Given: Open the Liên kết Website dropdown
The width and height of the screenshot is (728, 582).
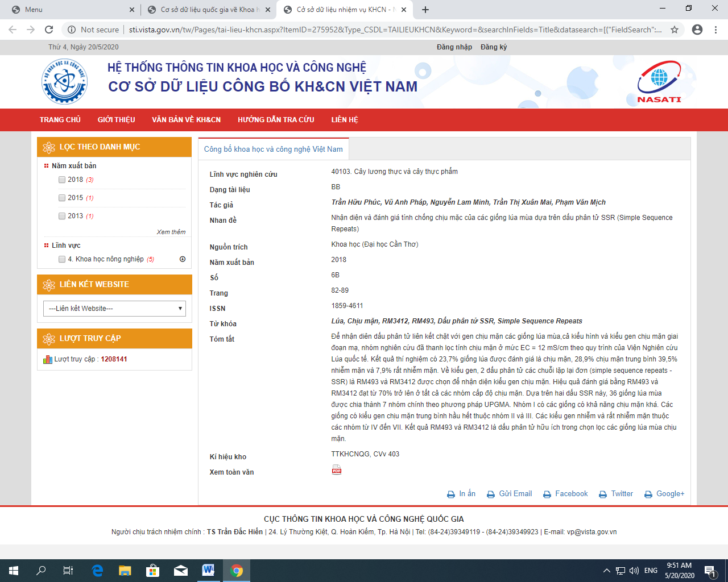Looking at the screenshot, I should tap(114, 309).
